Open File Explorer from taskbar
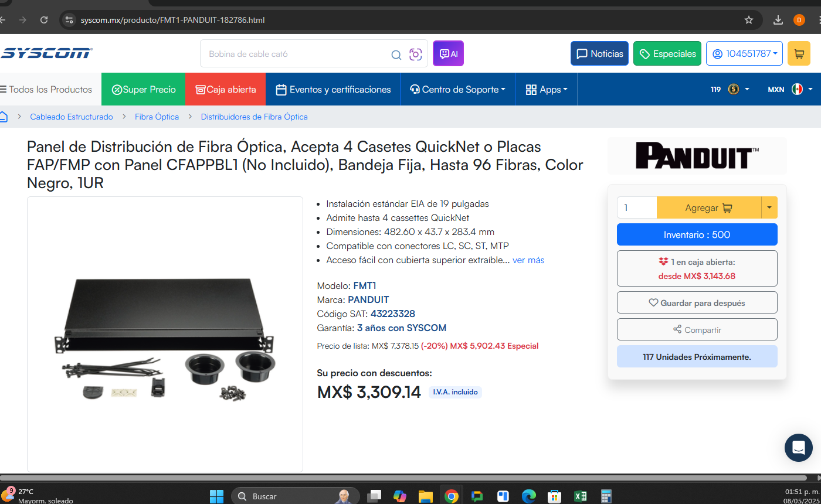This screenshot has width=821, height=504. tap(426, 496)
